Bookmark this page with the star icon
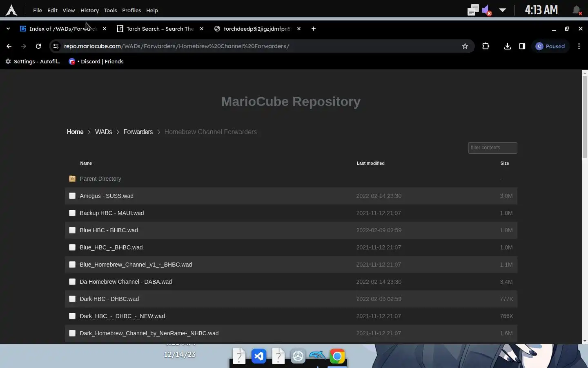This screenshot has width=588, height=368. [x=465, y=46]
